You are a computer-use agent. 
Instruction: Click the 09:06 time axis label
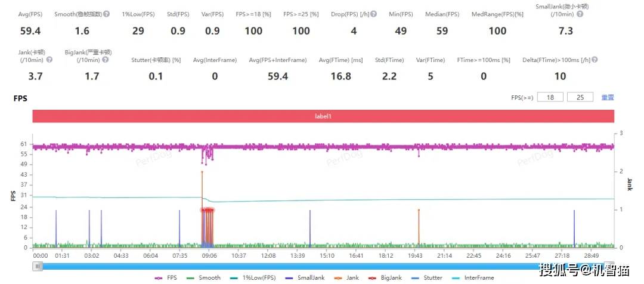(x=209, y=255)
